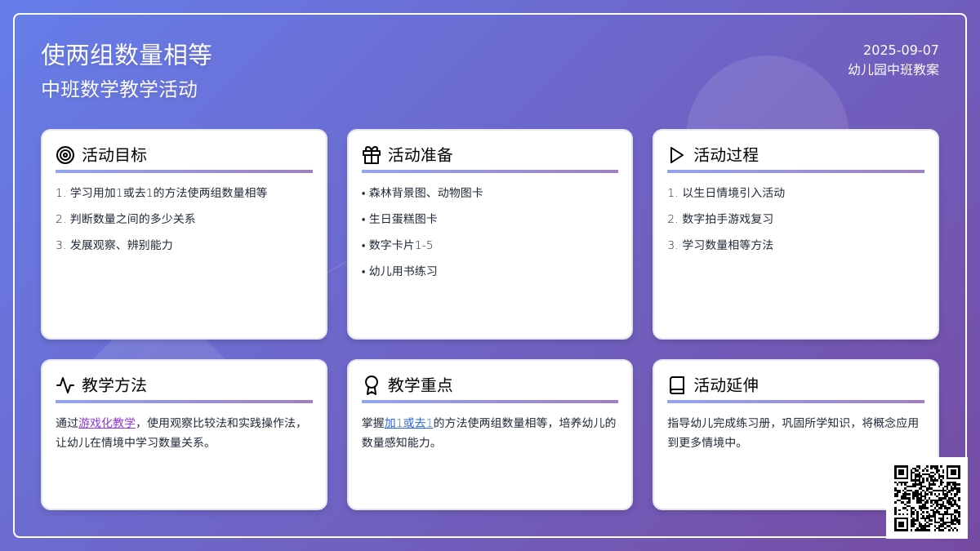980x551 pixels.
Task: Click step 数字拍手游戏复习
Action: pos(728,219)
